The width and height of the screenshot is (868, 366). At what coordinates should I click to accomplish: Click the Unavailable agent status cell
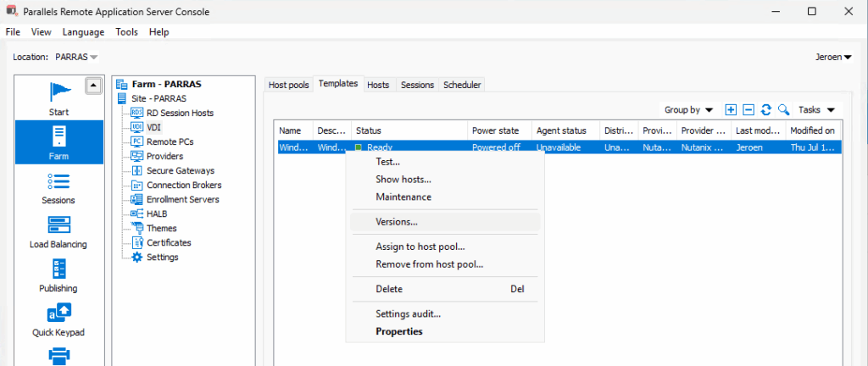[x=566, y=147]
